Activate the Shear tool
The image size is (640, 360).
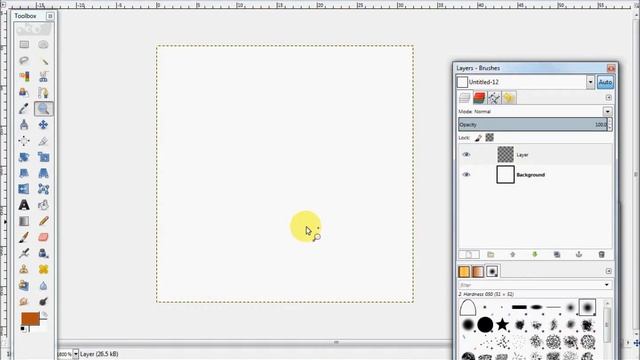pos(24,173)
